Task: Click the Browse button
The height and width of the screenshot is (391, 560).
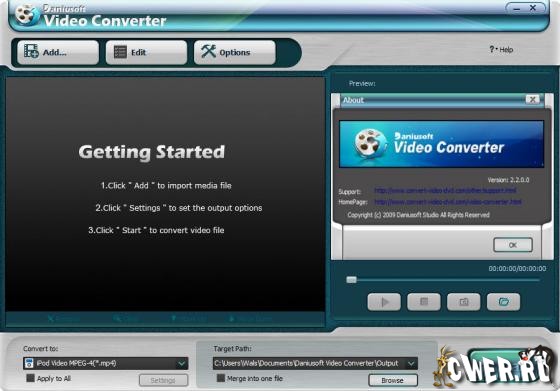Action: [x=392, y=380]
